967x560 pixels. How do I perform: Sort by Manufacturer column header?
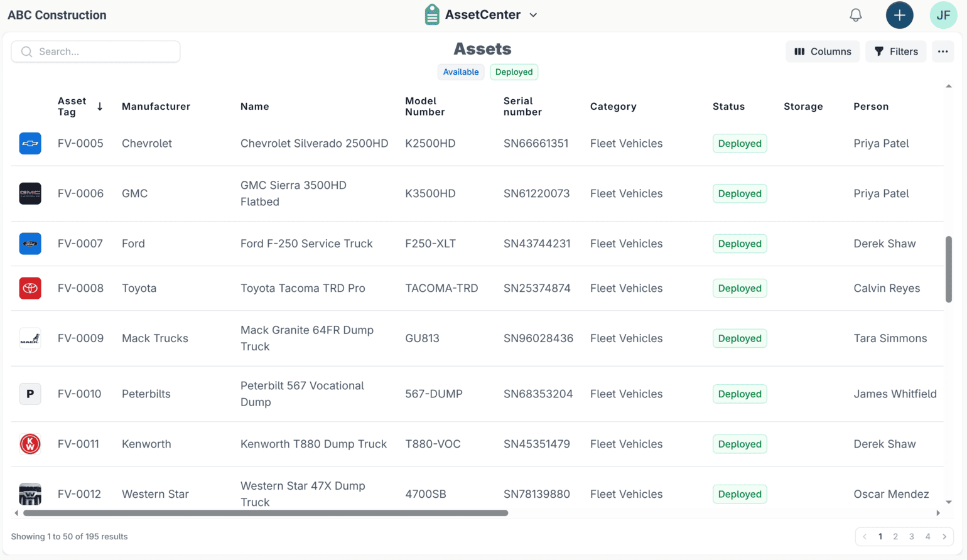156,107
